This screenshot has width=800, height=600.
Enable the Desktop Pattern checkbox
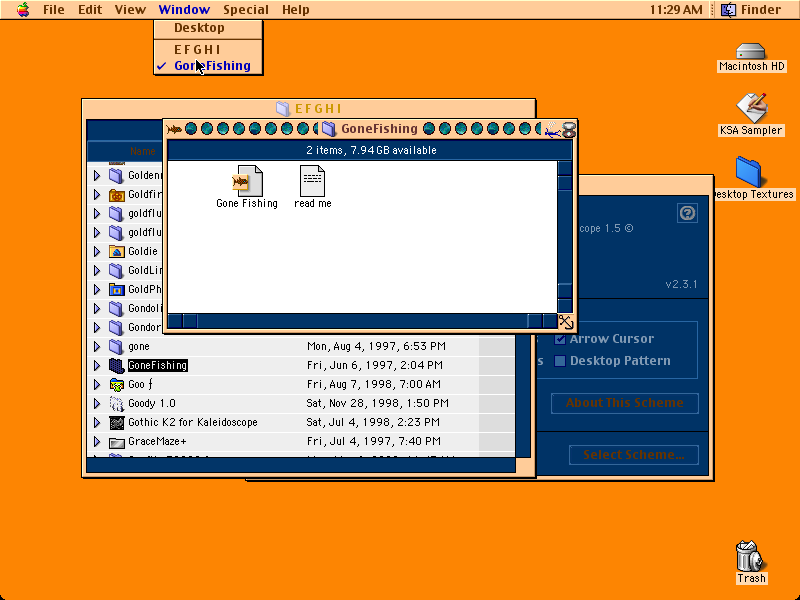click(560, 361)
